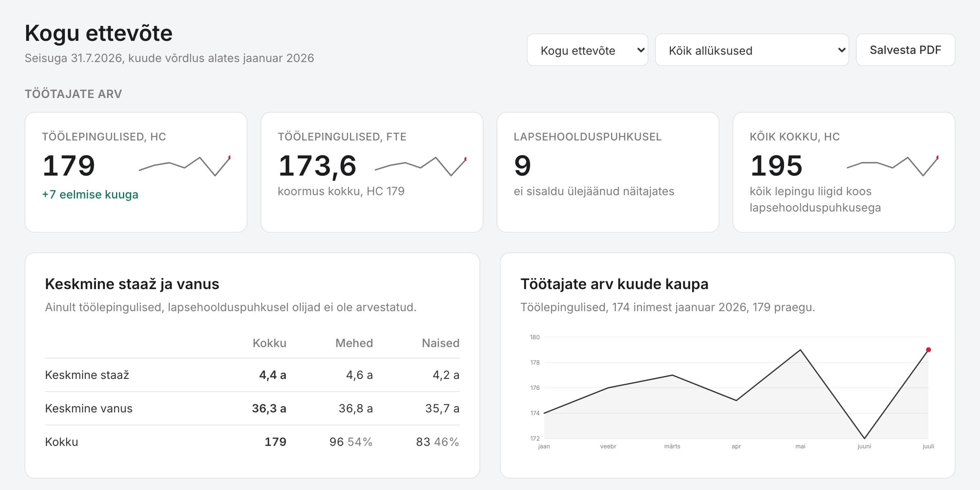Click the '83 46%' women count cell
The height and width of the screenshot is (490, 980).
pos(438,442)
